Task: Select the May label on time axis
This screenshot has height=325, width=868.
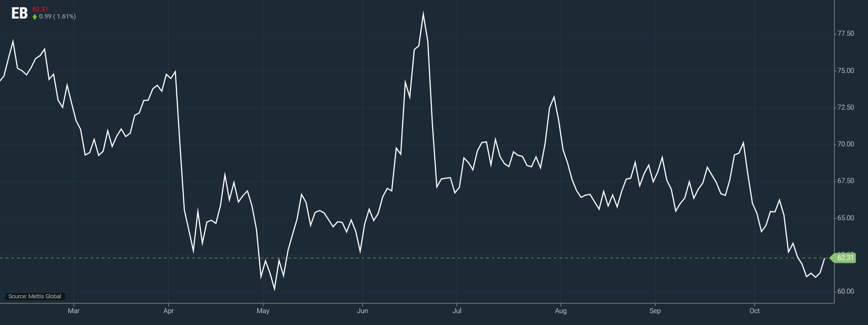Action: (x=263, y=311)
